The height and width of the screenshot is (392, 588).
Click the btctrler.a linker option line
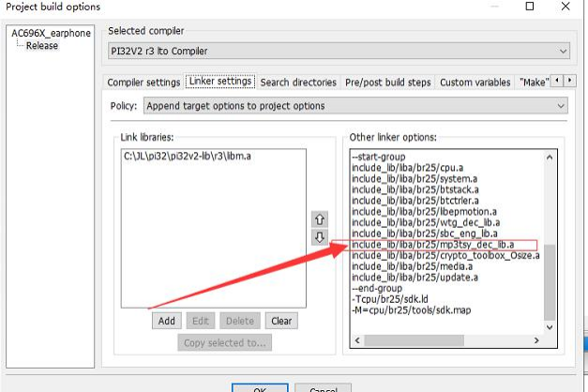[415, 201]
